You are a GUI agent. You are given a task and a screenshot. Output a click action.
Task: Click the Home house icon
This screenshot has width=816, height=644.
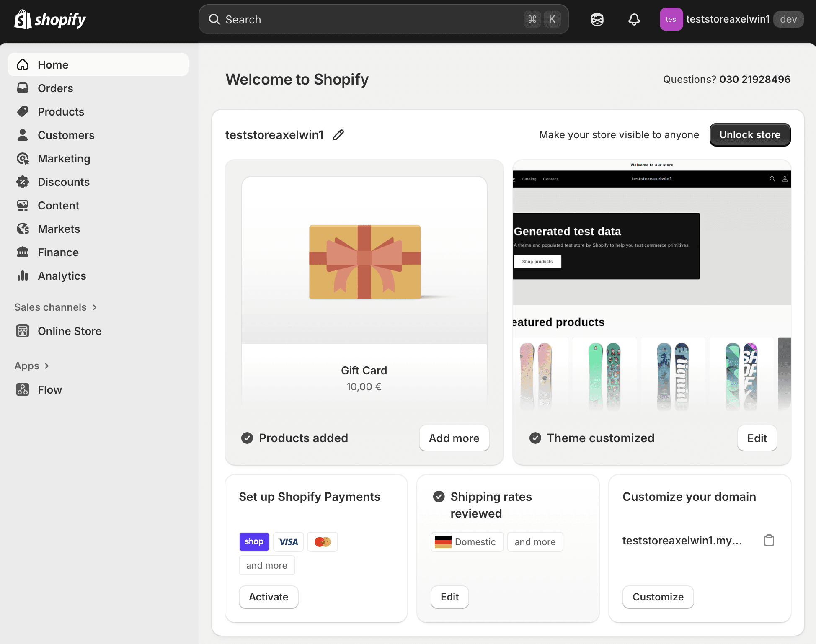pos(23,64)
